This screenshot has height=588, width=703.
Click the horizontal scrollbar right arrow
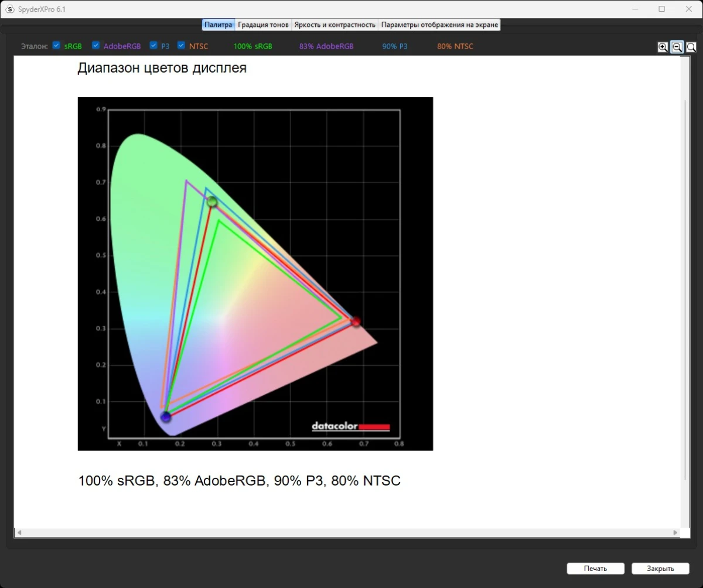[x=675, y=533]
